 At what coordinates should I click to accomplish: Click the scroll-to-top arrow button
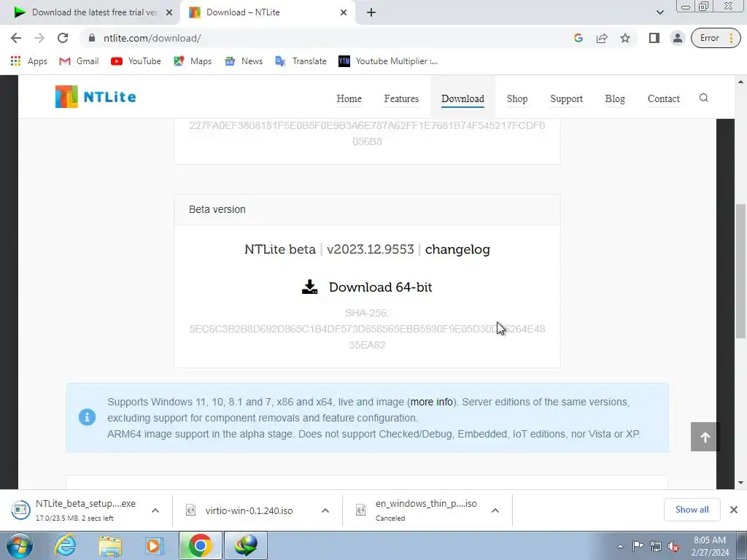click(705, 437)
